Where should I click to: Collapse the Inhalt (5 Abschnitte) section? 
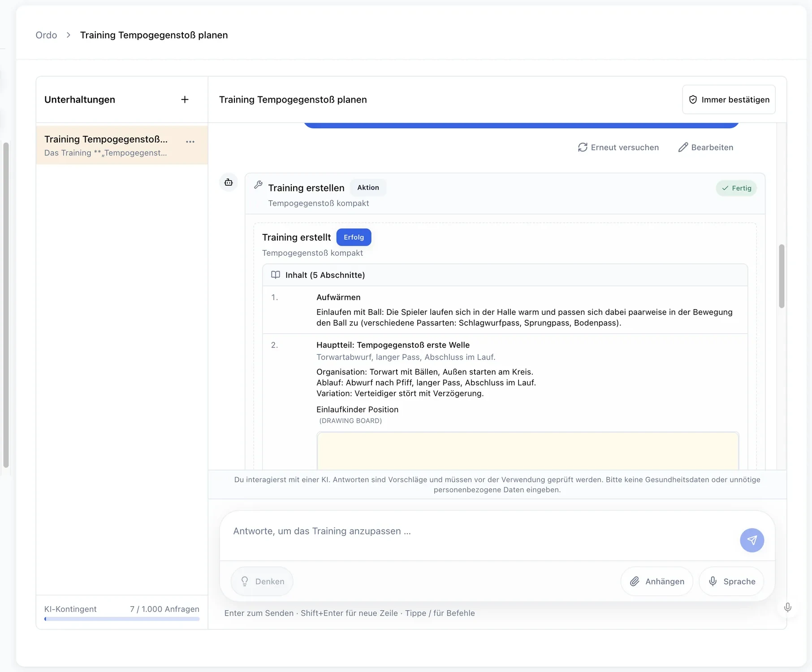pos(505,275)
